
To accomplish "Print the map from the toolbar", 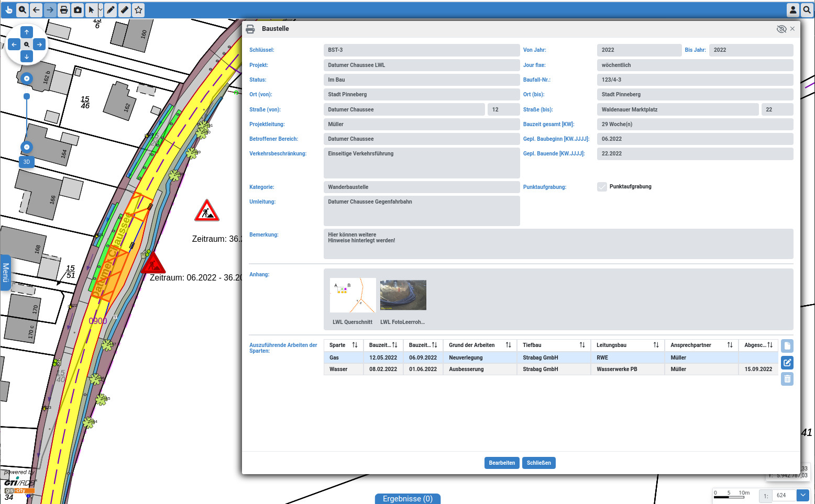I will (64, 10).
